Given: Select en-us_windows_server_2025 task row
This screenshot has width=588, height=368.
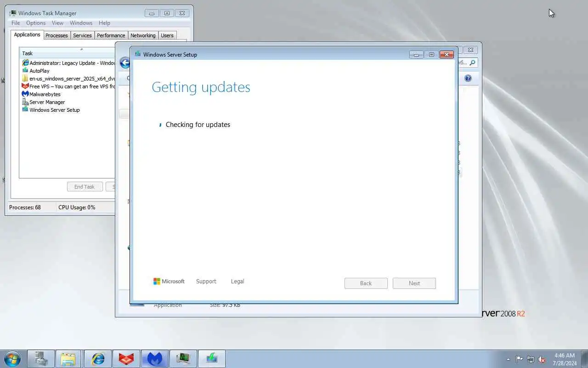Looking at the screenshot, I should 68,79.
